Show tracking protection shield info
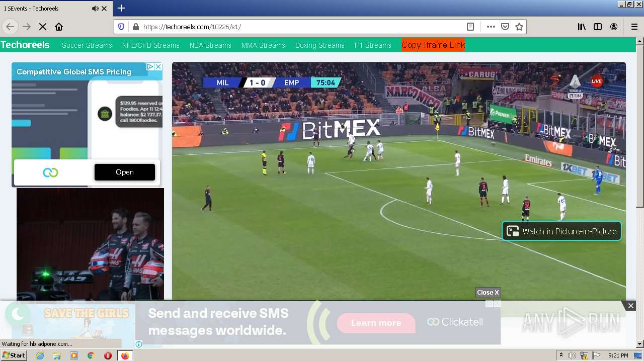The height and width of the screenshot is (362, 644). pos(121,27)
